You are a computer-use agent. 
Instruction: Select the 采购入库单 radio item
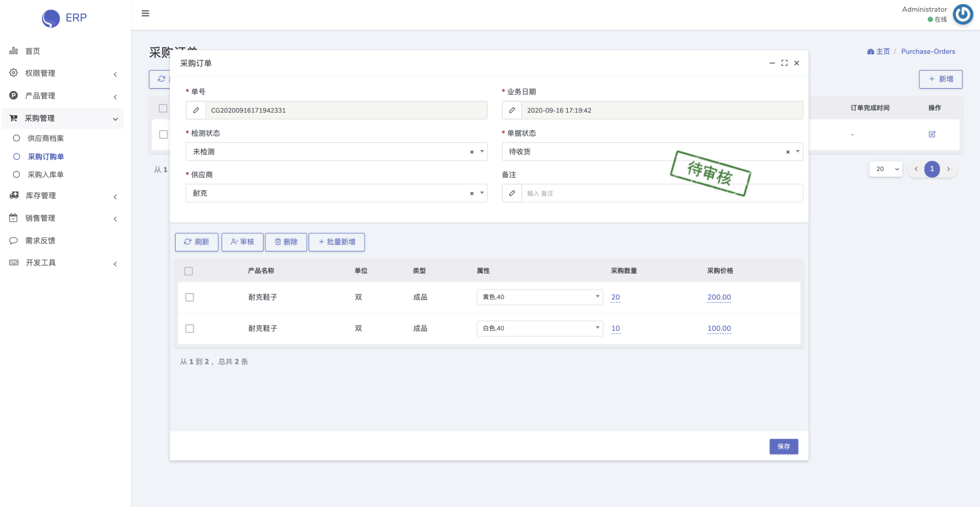[x=16, y=174]
